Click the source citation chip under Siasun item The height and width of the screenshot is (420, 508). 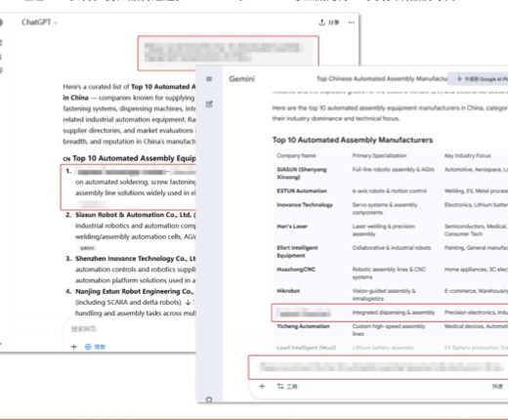tap(87, 248)
